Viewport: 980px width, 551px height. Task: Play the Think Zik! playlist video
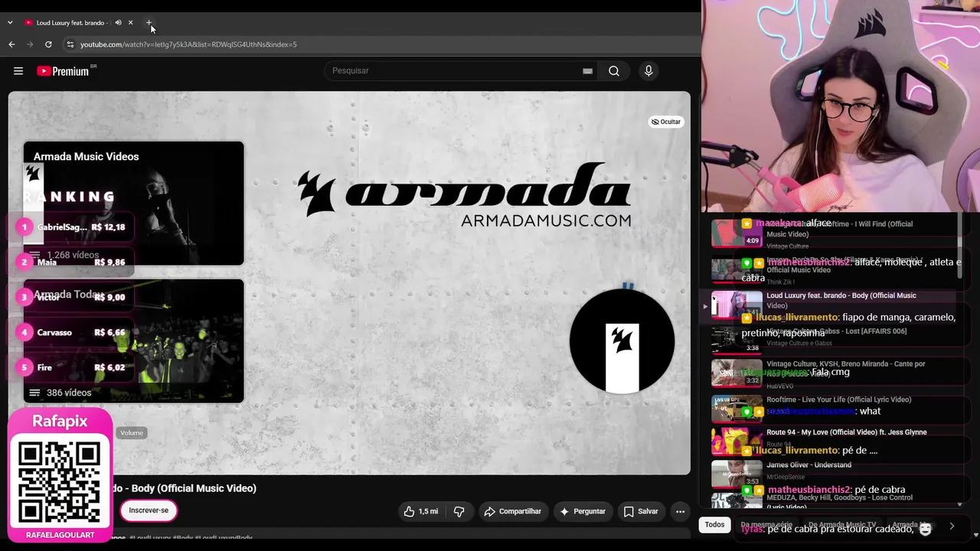831,270
